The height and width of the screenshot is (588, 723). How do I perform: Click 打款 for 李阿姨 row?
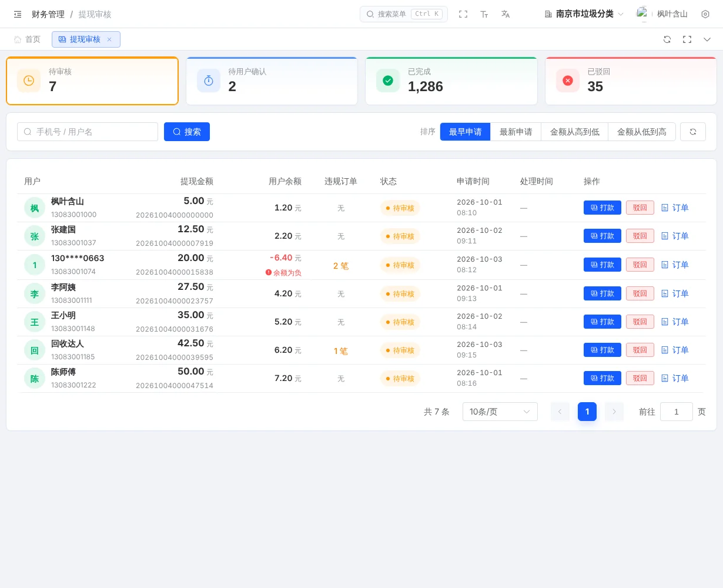(602, 293)
